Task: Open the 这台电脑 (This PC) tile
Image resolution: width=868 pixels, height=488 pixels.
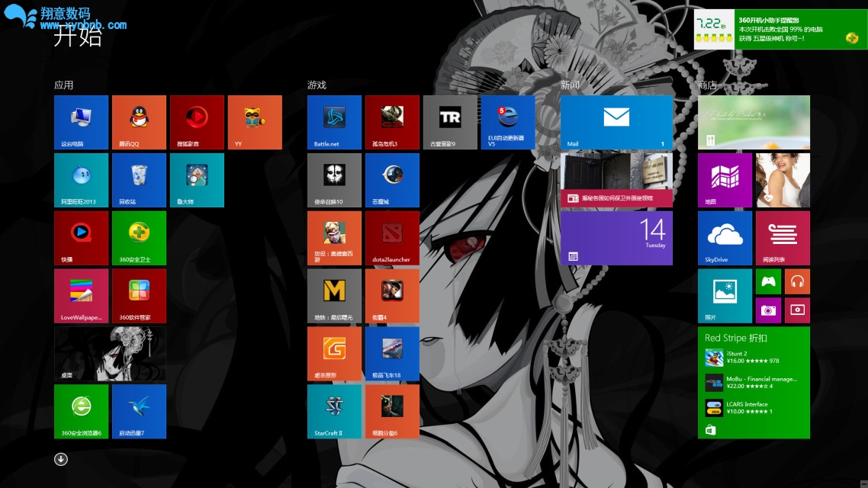Action: (82, 122)
